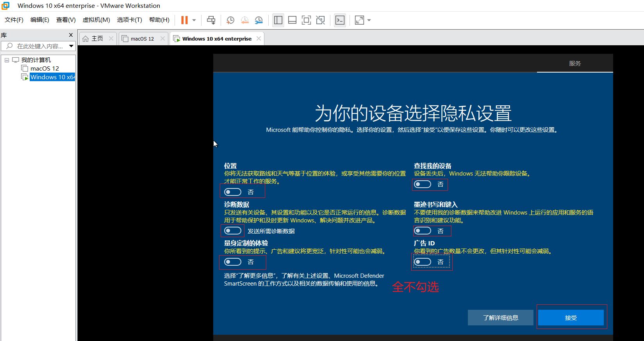Collapse the 我的计算机 tree node
The width and height of the screenshot is (644, 341).
click(7, 60)
